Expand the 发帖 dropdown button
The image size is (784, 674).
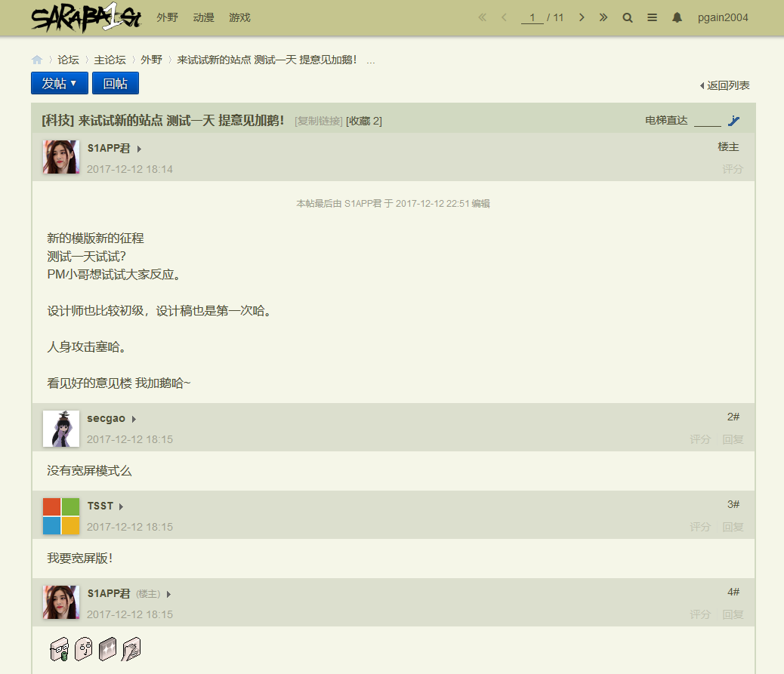(x=60, y=84)
